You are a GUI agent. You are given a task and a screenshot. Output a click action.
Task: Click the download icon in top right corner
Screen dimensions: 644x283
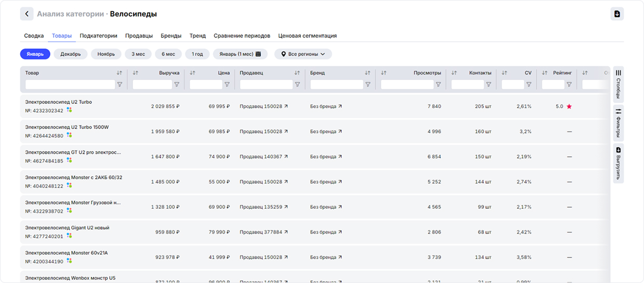tap(617, 14)
